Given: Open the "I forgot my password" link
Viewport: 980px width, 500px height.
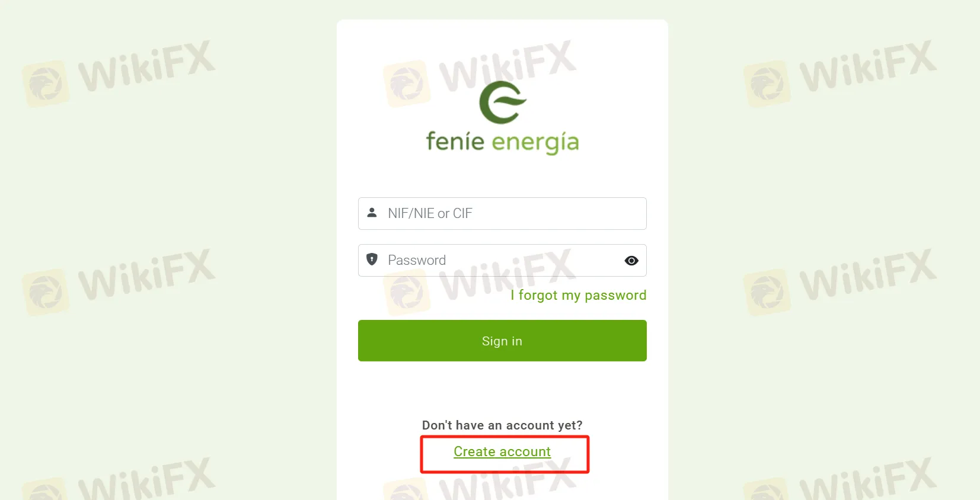Looking at the screenshot, I should pyautogui.click(x=578, y=295).
